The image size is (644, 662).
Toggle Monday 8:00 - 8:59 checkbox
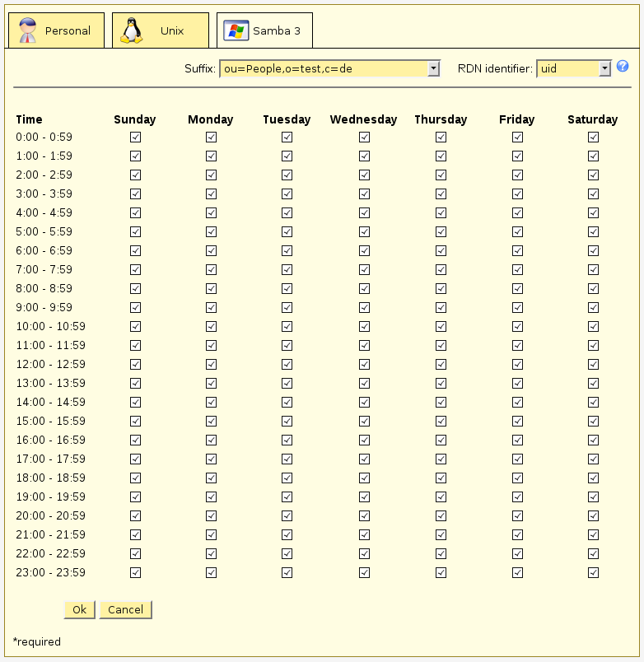(211, 289)
